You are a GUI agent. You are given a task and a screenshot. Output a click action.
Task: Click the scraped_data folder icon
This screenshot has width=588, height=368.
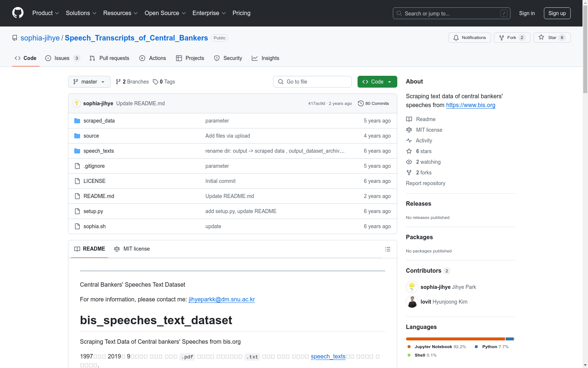pyautogui.click(x=77, y=121)
